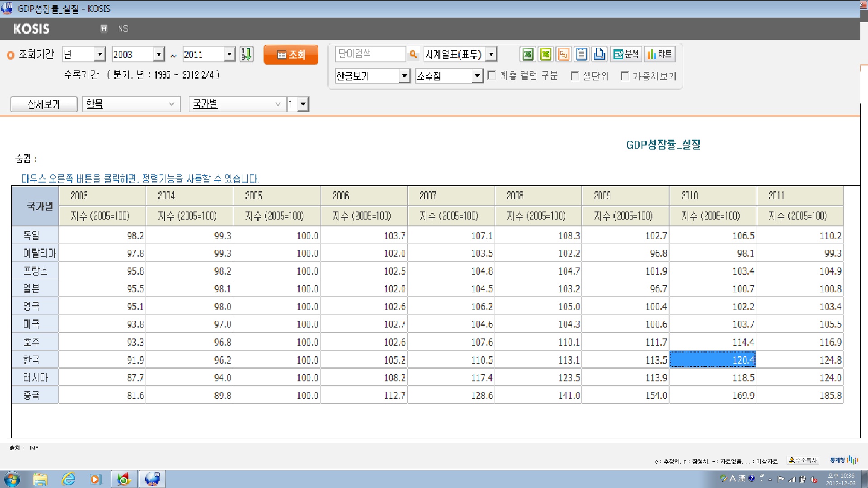
Task: Click the 통계청 logo at bottom right
Action: coord(844,460)
